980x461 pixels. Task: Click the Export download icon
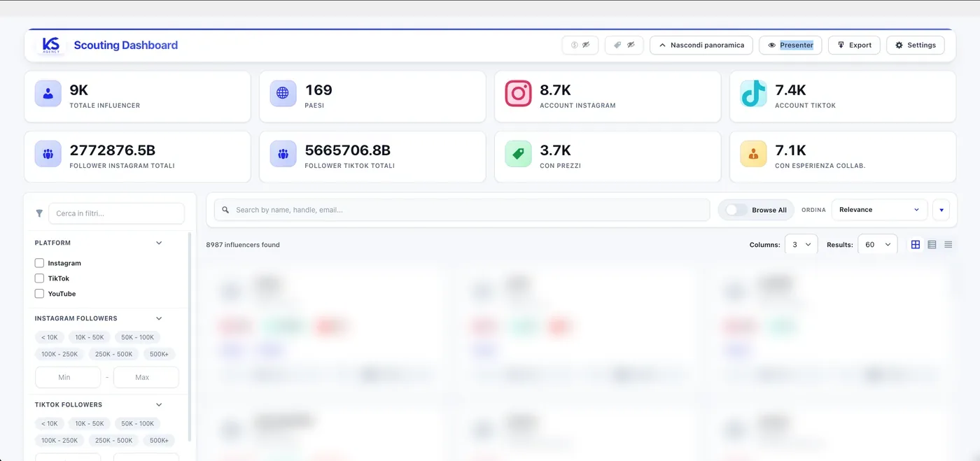tap(841, 45)
